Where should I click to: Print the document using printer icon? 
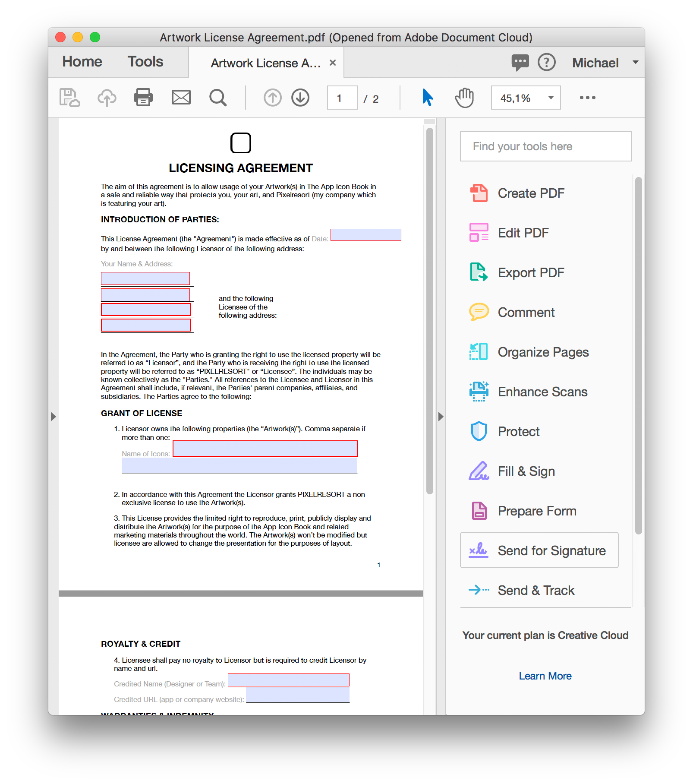click(x=143, y=97)
